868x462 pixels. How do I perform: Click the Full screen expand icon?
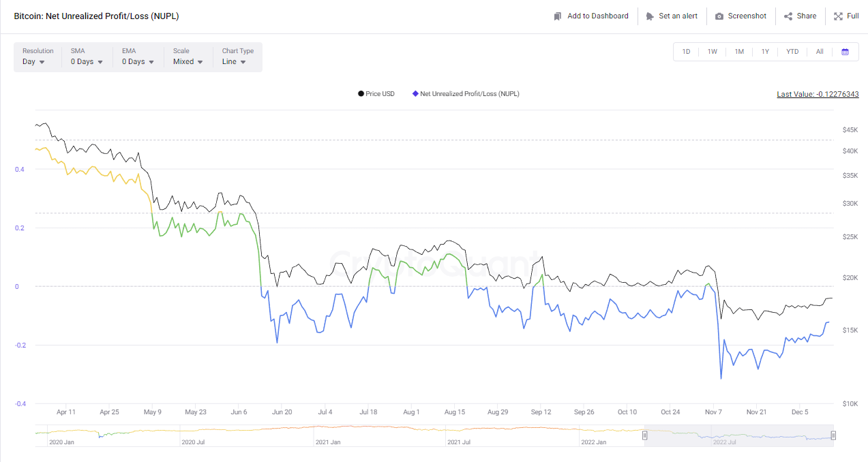[x=838, y=16]
